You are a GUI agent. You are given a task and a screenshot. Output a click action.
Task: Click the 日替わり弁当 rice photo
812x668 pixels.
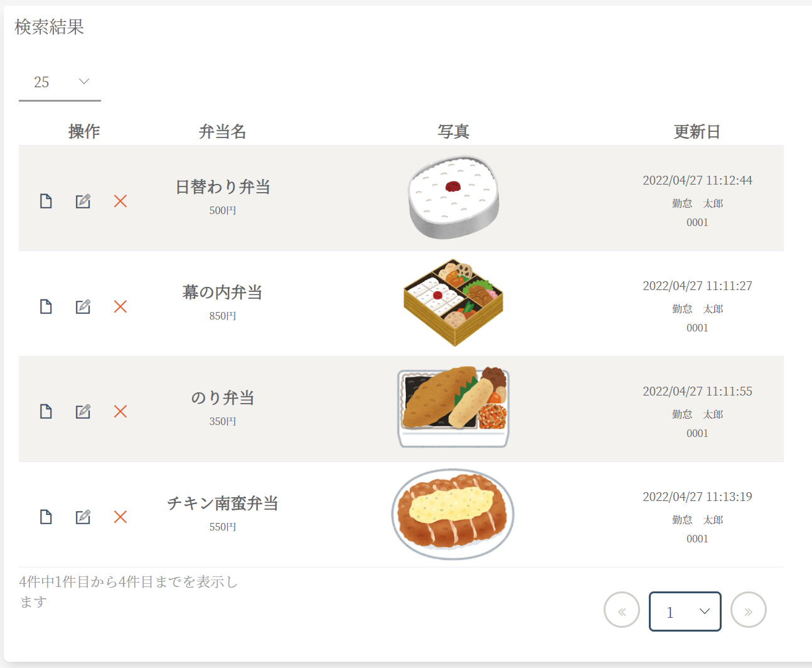pyautogui.click(x=454, y=197)
